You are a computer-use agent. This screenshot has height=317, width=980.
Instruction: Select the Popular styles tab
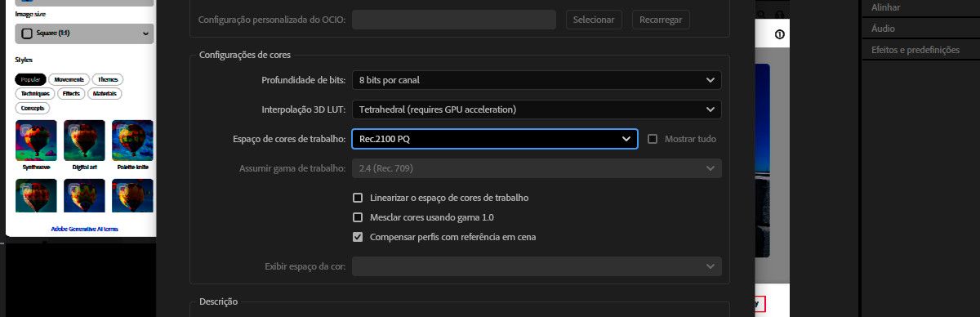pos(31,79)
